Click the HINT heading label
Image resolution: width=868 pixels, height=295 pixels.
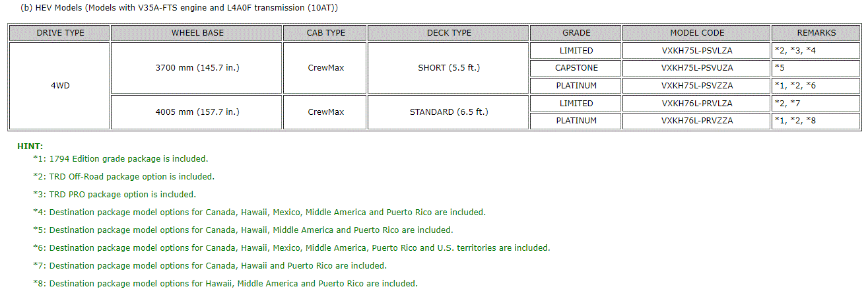pyautogui.click(x=30, y=146)
